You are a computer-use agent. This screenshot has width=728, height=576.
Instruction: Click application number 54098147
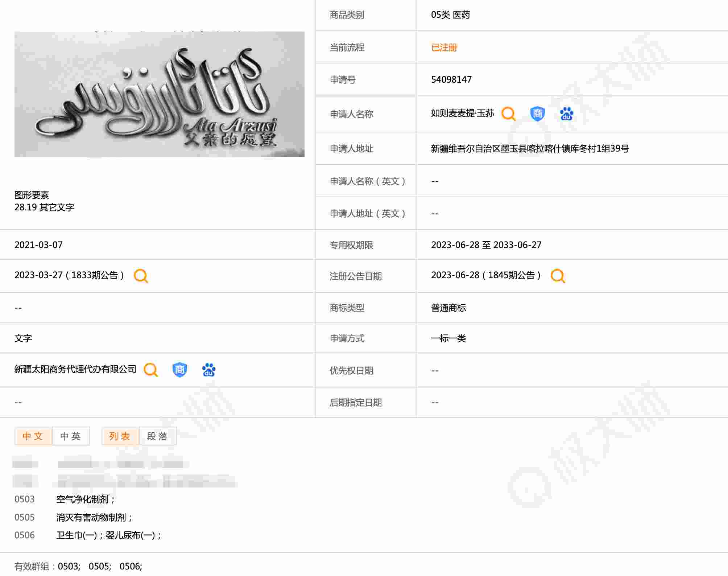tap(451, 79)
